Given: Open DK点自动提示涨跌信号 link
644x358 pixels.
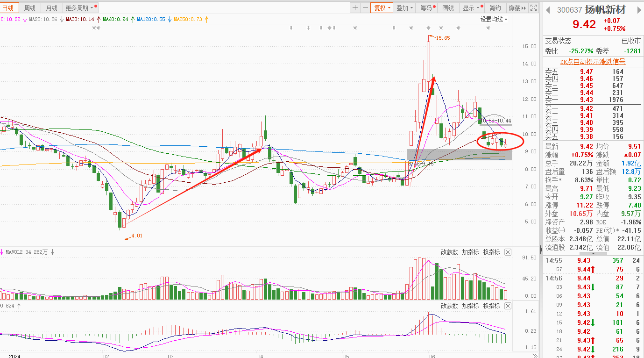Looking at the screenshot, I should point(593,62).
